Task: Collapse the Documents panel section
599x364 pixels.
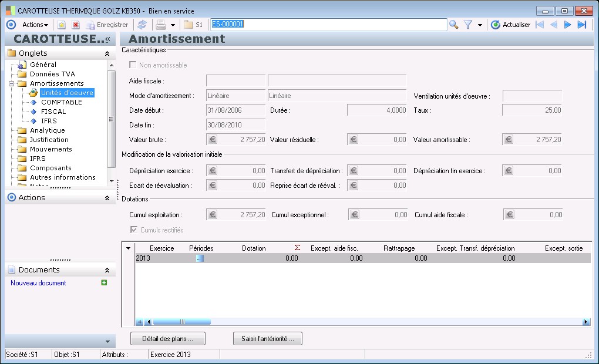Action: (x=107, y=270)
